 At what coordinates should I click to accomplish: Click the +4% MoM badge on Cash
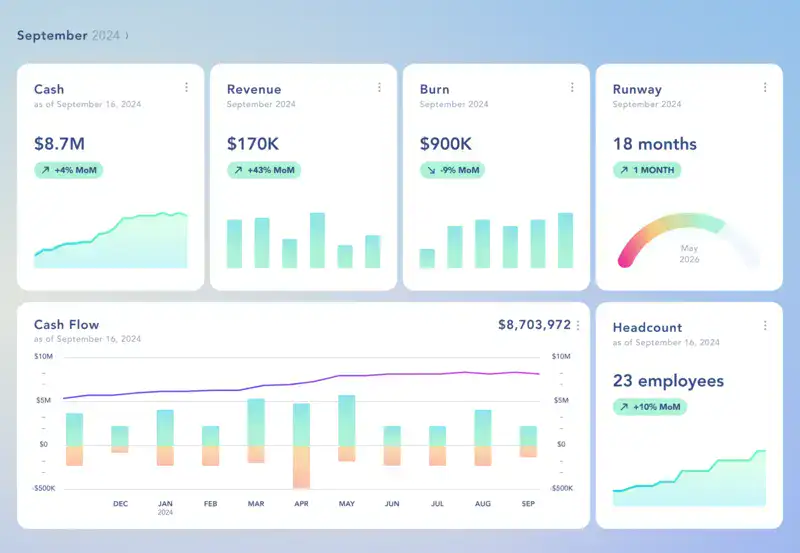[68, 170]
